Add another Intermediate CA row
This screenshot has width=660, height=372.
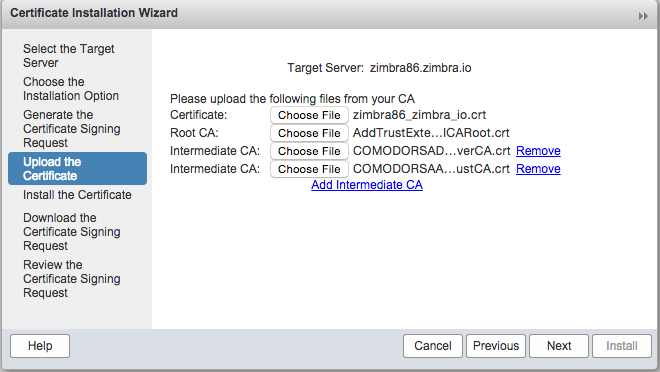point(367,185)
